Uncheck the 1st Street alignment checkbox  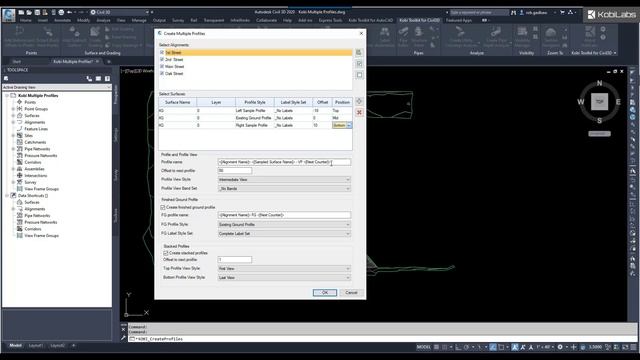pos(162,52)
